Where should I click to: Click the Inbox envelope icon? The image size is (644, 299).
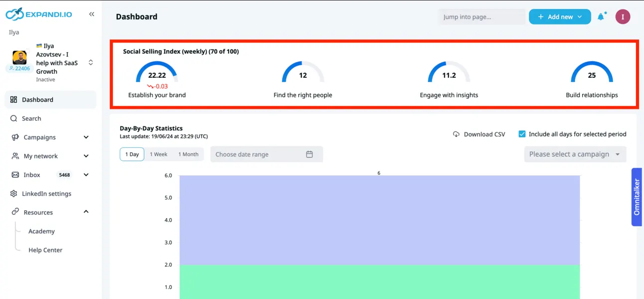click(15, 175)
